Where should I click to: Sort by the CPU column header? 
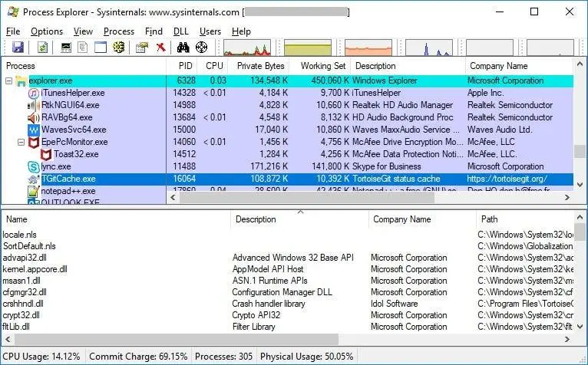pyautogui.click(x=213, y=66)
